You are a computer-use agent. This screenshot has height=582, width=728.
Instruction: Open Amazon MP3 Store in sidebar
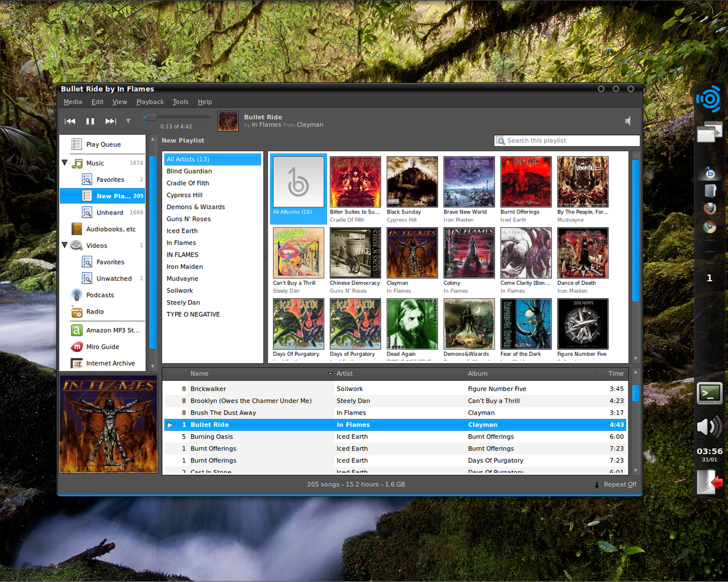tap(112, 330)
